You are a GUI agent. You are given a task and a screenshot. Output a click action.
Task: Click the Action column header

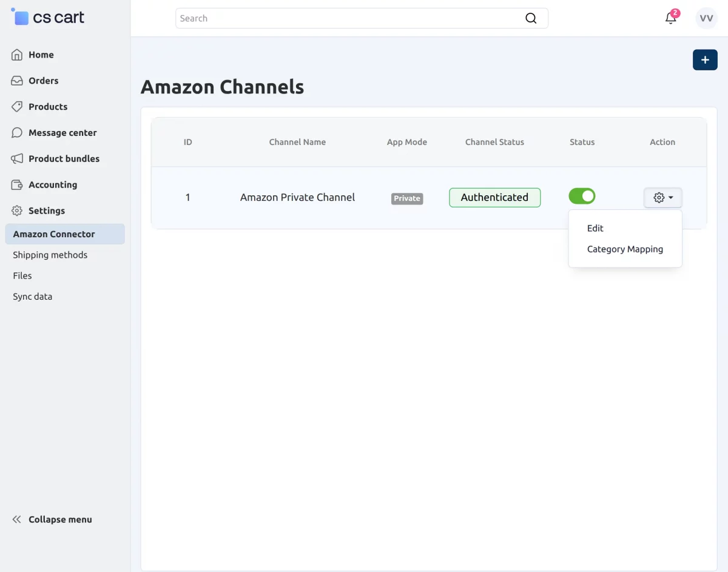click(x=662, y=142)
